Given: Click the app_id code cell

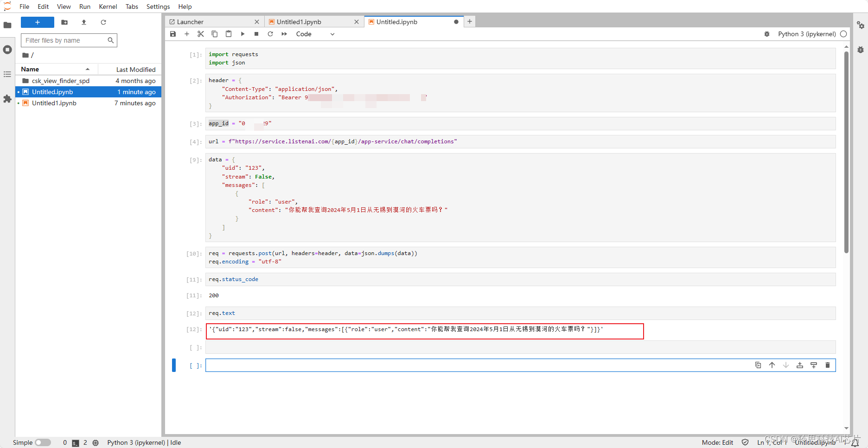Looking at the screenshot, I should click(x=520, y=123).
